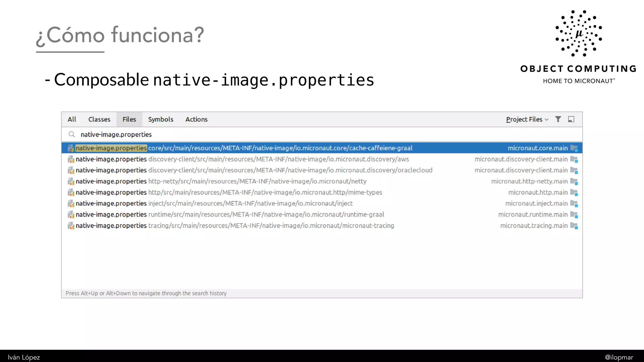
Task: Click the search magnifier icon
Action: click(x=72, y=134)
